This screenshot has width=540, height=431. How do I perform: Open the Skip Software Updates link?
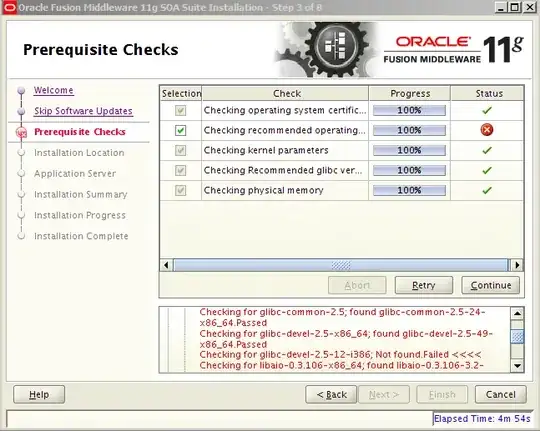point(83,111)
